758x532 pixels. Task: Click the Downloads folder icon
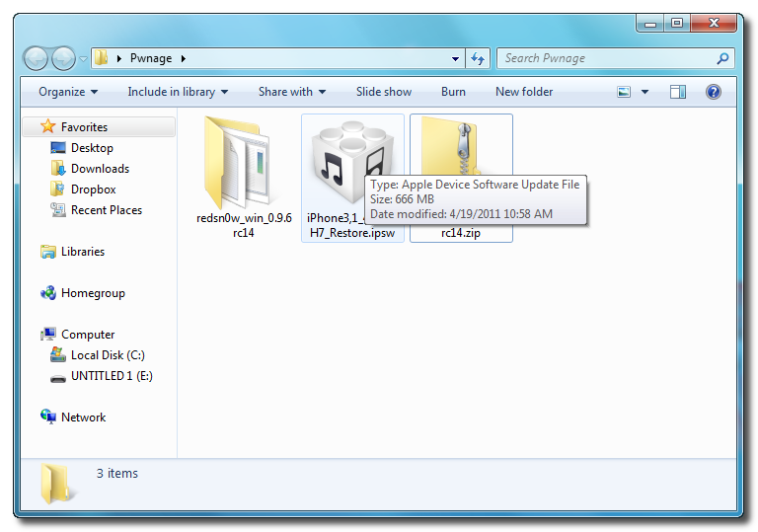pos(58,169)
